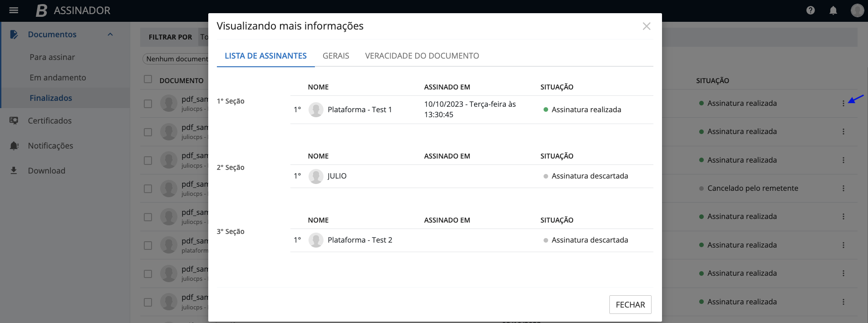Click avatar of Plataforma - Test 1
The height and width of the screenshot is (323, 868).
click(316, 109)
